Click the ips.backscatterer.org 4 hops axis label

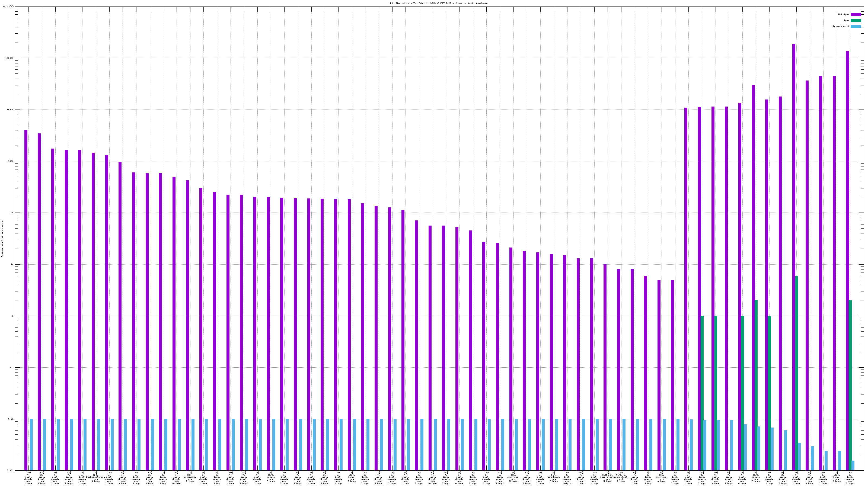pos(96,477)
